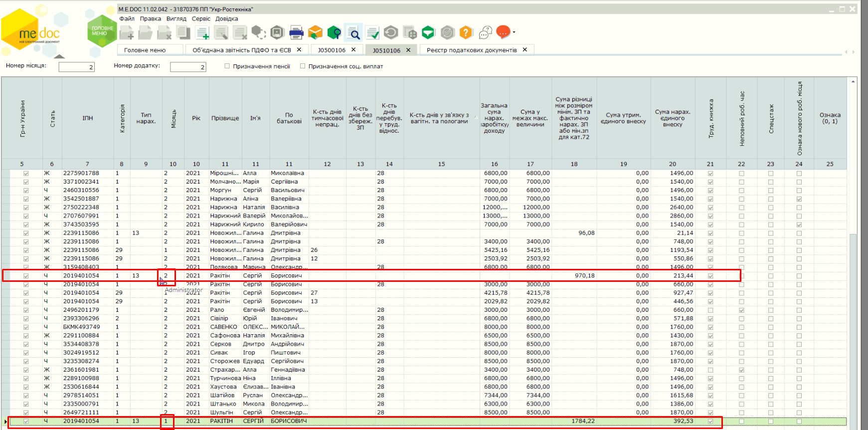Screen dimensions: 868x430
Task: Click the Номер місяця input field
Action: (76, 67)
